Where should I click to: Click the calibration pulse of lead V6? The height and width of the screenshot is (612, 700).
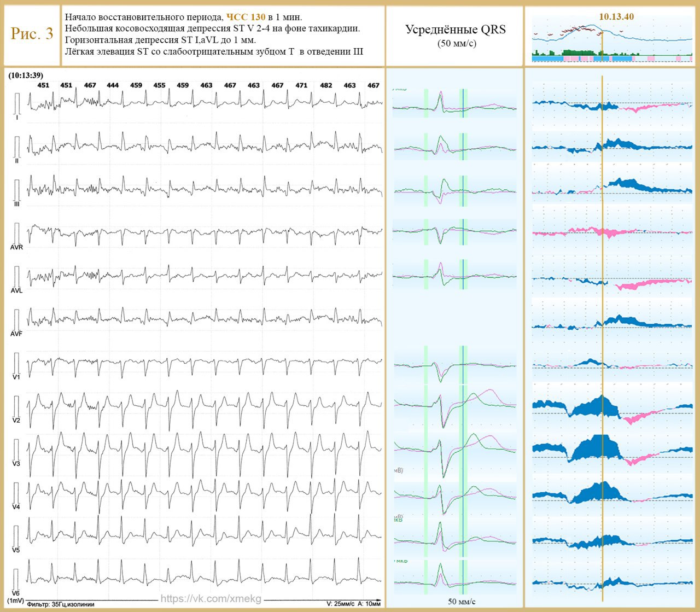(17, 579)
